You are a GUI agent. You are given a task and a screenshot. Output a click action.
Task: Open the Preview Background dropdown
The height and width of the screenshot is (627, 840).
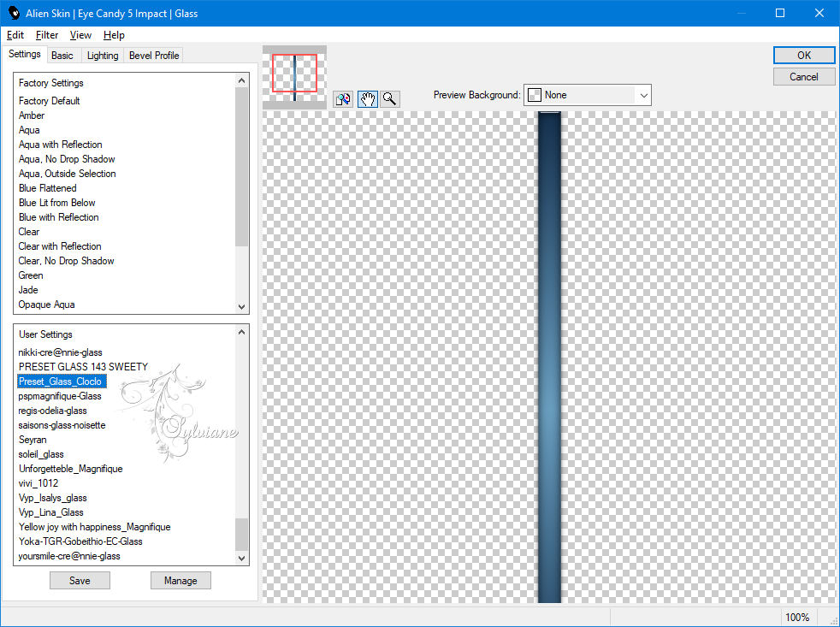pos(587,95)
